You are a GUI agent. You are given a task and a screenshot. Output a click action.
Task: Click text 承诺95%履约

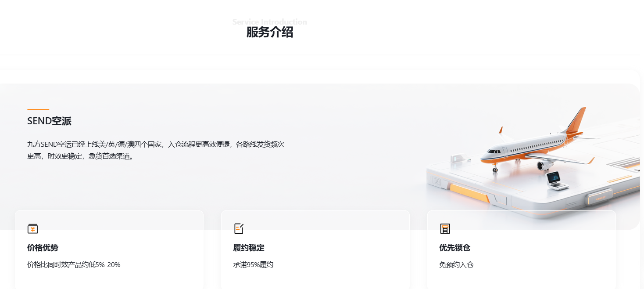254,265
